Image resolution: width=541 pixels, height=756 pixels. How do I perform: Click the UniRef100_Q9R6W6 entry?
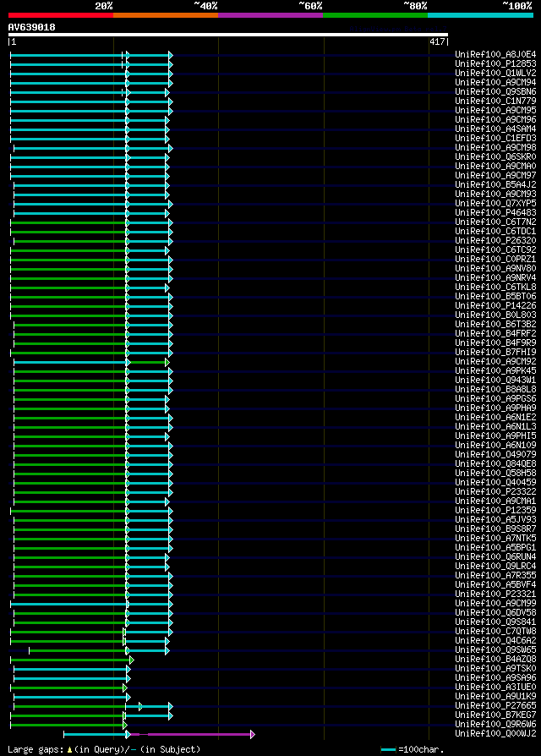click(x=495, y=724)
